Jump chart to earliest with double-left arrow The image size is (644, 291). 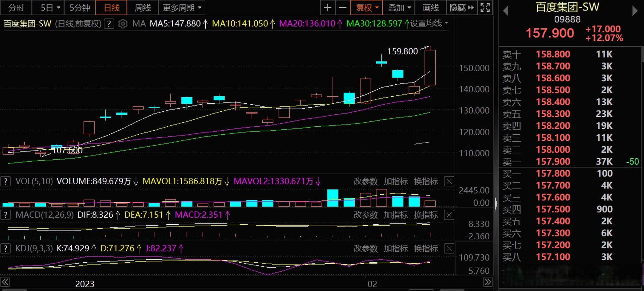pos(5,282)
